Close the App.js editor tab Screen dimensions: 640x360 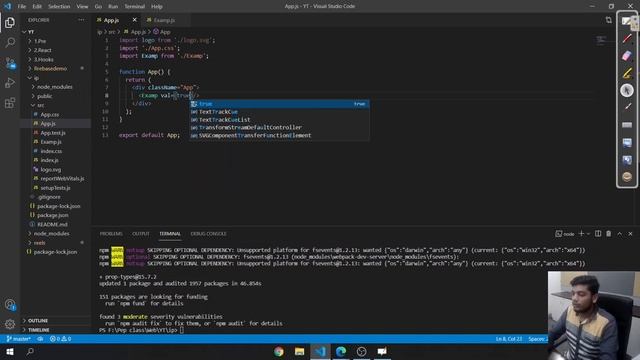(x=134, y=20)
